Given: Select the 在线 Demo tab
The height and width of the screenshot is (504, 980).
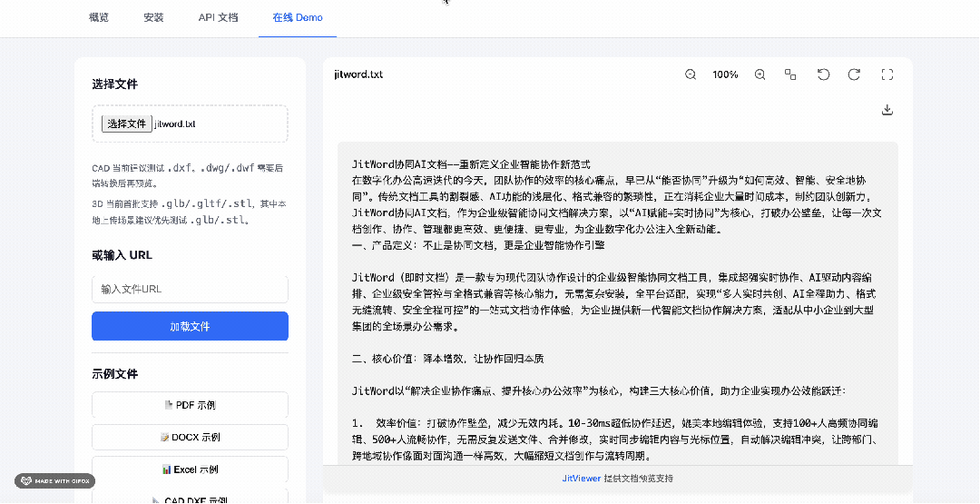Looking at the screenshot, I should coord(298,17).
